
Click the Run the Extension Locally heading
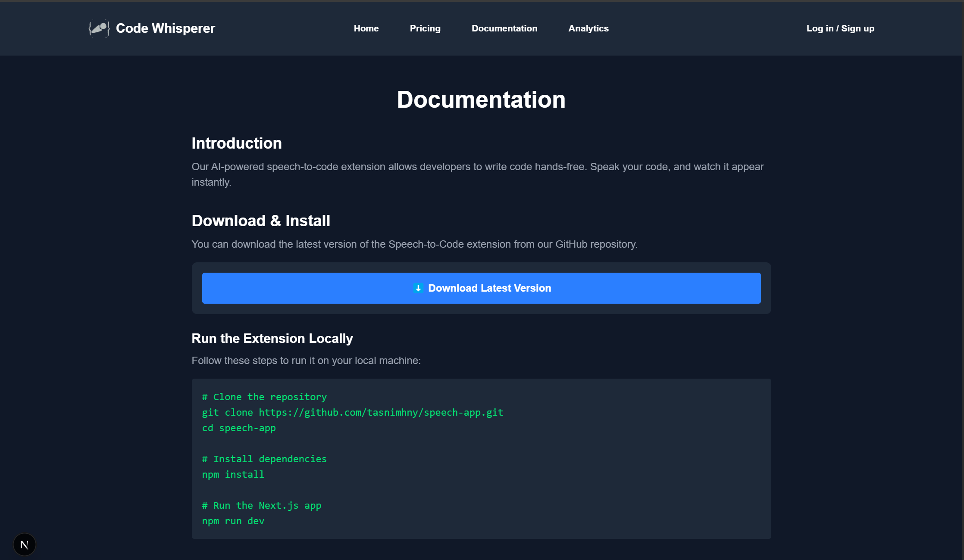pyautogui.click(x=272, y=339)
